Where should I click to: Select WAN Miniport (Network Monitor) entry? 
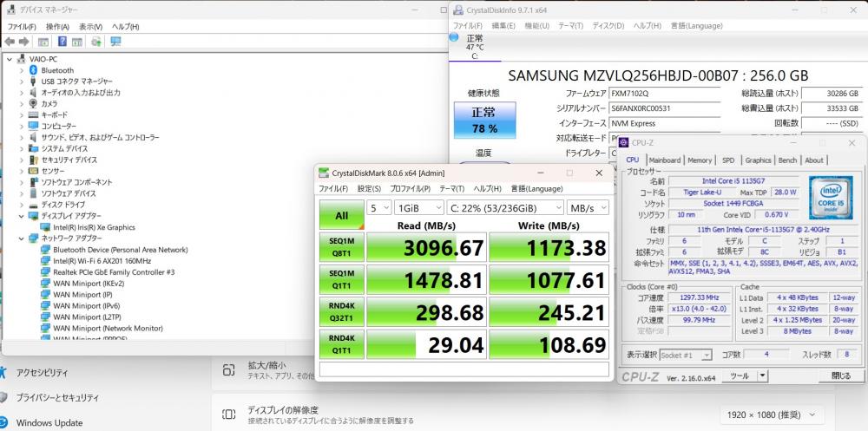(108, 328)
